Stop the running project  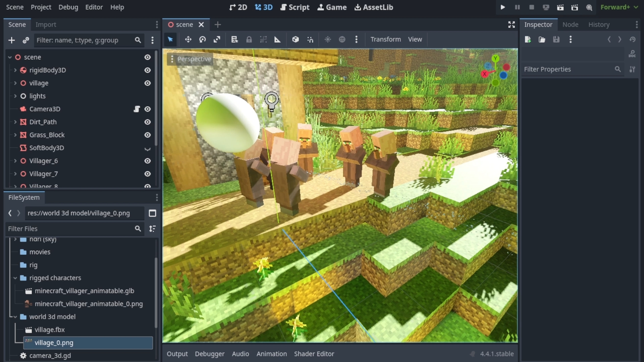coord(532,7)
